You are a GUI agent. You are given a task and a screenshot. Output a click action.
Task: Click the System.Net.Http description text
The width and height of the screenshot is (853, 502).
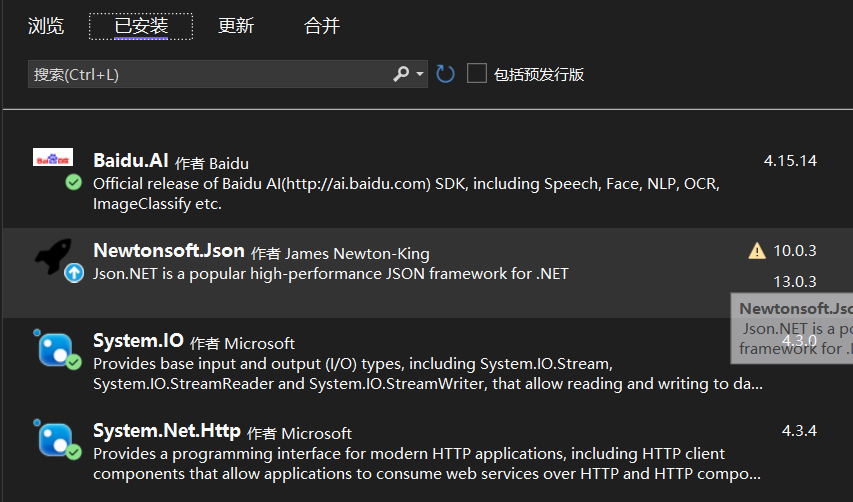tap(427, 463)
